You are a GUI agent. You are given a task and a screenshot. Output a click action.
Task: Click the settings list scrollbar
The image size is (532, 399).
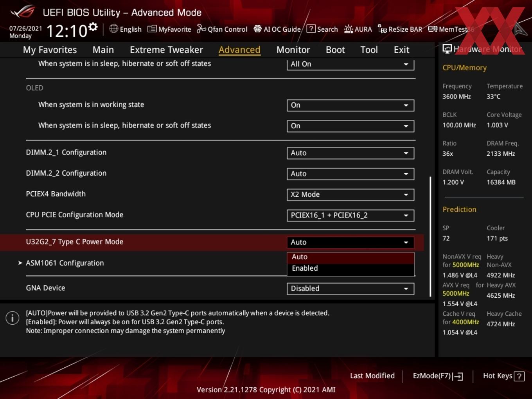pyautogui.click(x=430, y=236)
